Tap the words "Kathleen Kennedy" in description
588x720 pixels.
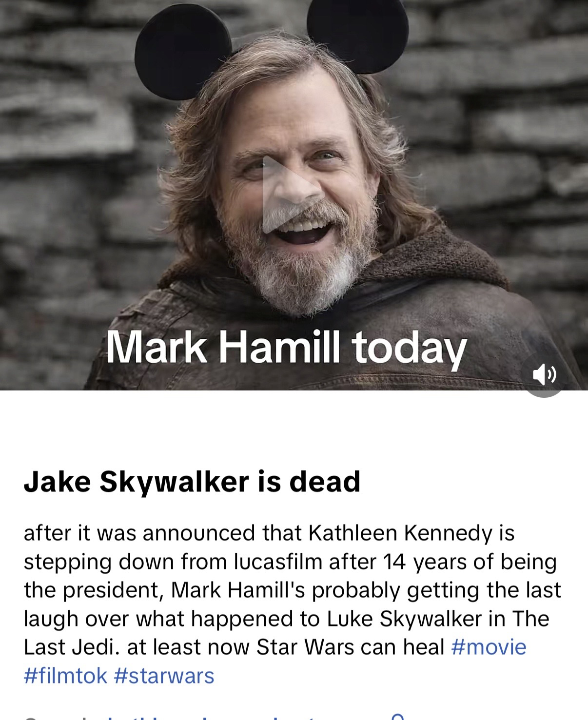coord(401,533)
